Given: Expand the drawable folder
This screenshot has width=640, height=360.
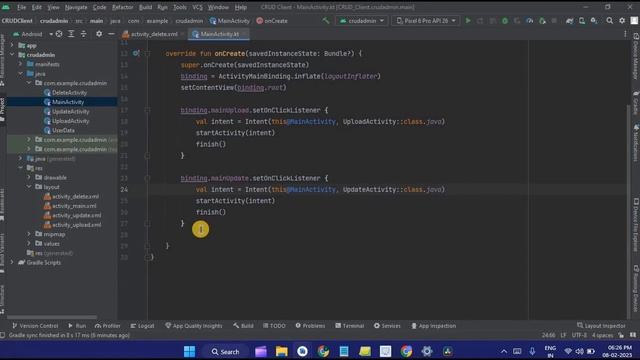Looking at the screenshot, I should pos(29,177).
